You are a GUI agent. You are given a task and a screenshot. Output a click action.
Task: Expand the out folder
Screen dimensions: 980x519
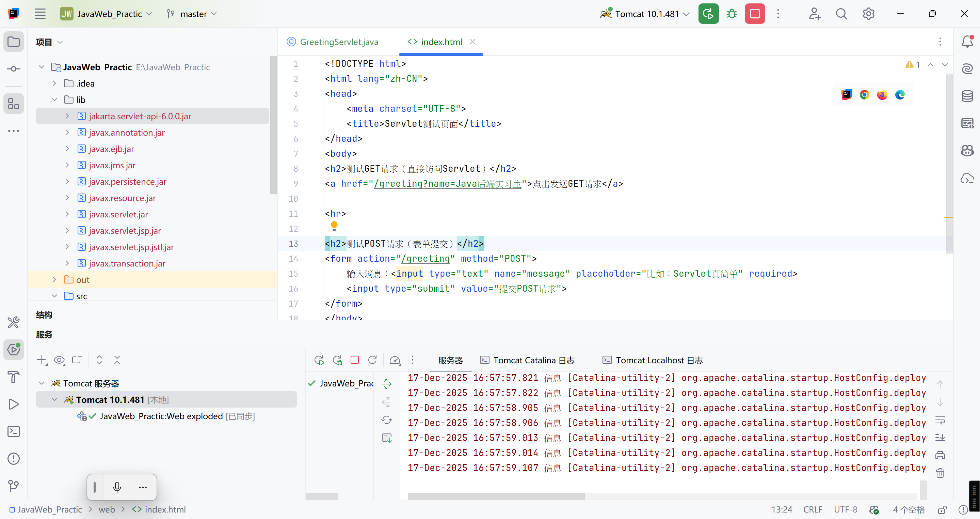coord(54,280)
